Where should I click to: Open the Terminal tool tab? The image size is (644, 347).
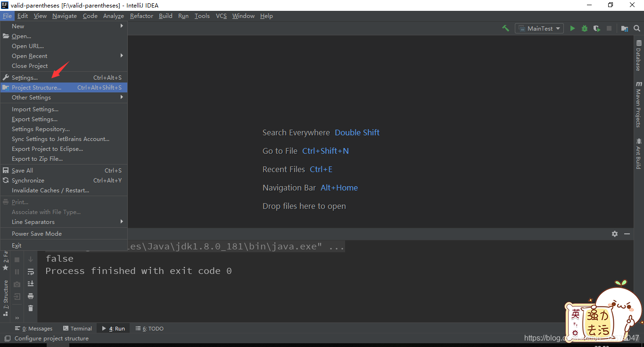click(x=77, y=329)
